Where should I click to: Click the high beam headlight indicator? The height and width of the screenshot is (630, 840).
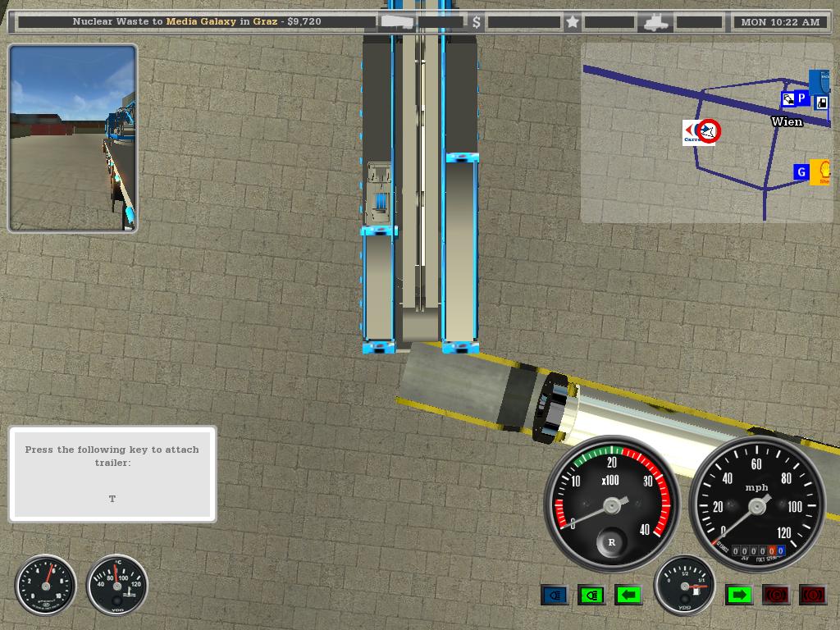[x=555, y=595]
